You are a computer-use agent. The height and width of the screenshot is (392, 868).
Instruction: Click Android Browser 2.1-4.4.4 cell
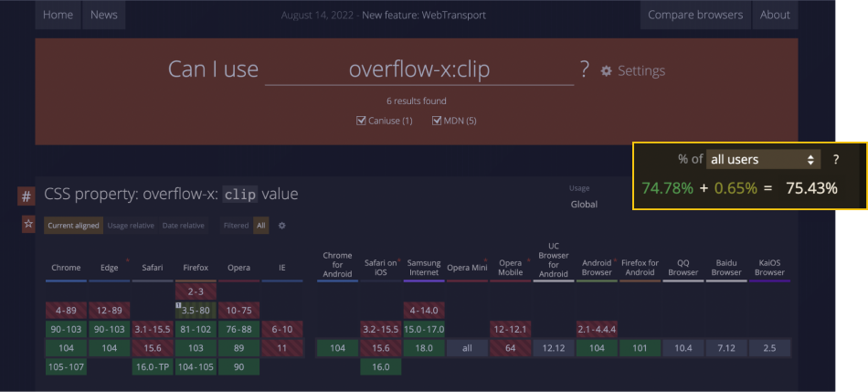click(x=597, y=330)
